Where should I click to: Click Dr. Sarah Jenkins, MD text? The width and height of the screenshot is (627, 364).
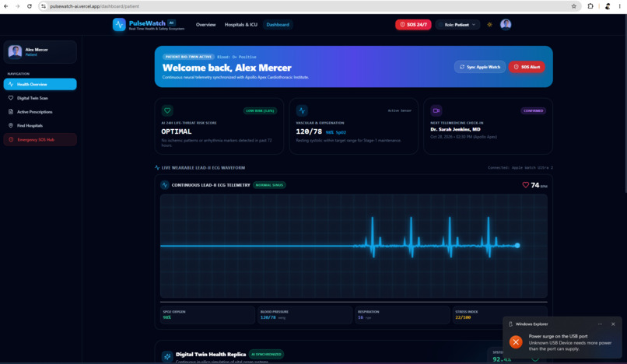455,129
